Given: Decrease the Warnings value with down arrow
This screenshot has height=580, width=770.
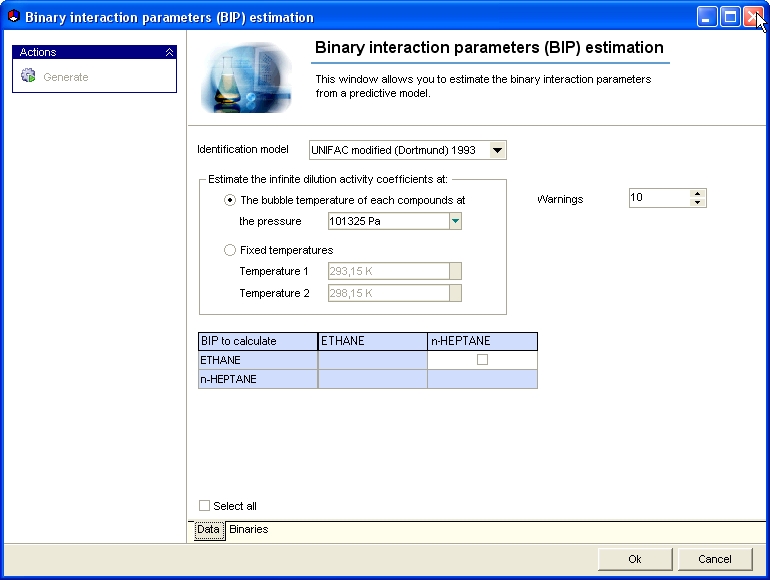Looking at the screenshot, I should click(x=697, y=202).
